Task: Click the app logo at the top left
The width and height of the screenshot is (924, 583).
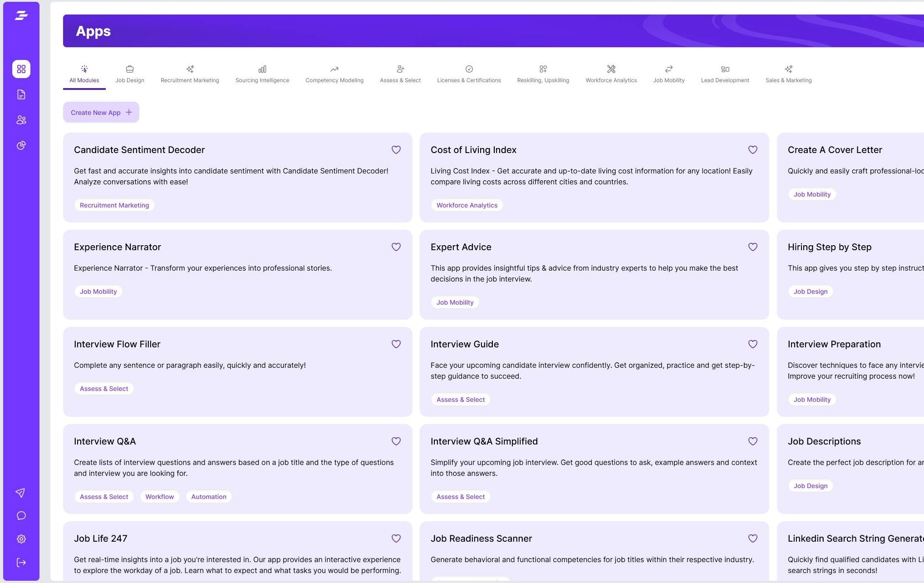Action: (x=21, y=15)
